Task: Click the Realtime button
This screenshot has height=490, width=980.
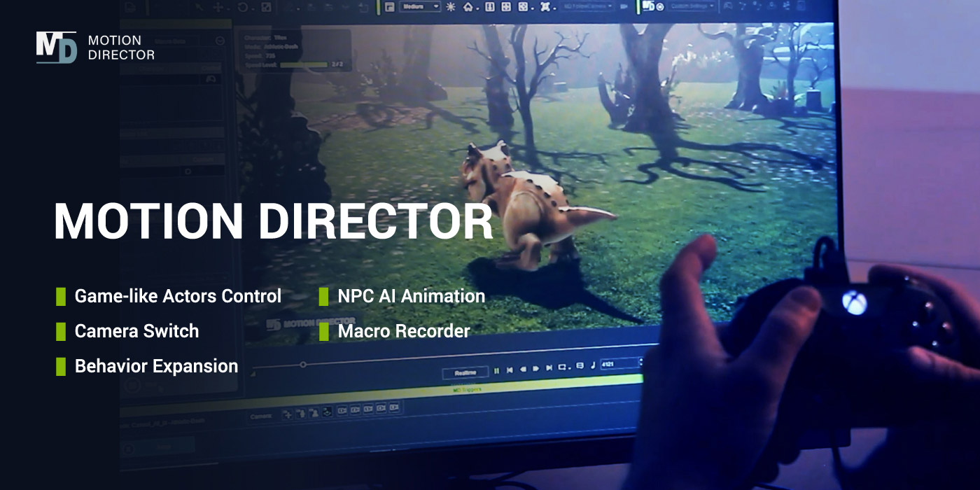Action: click(x=465, y=372)
